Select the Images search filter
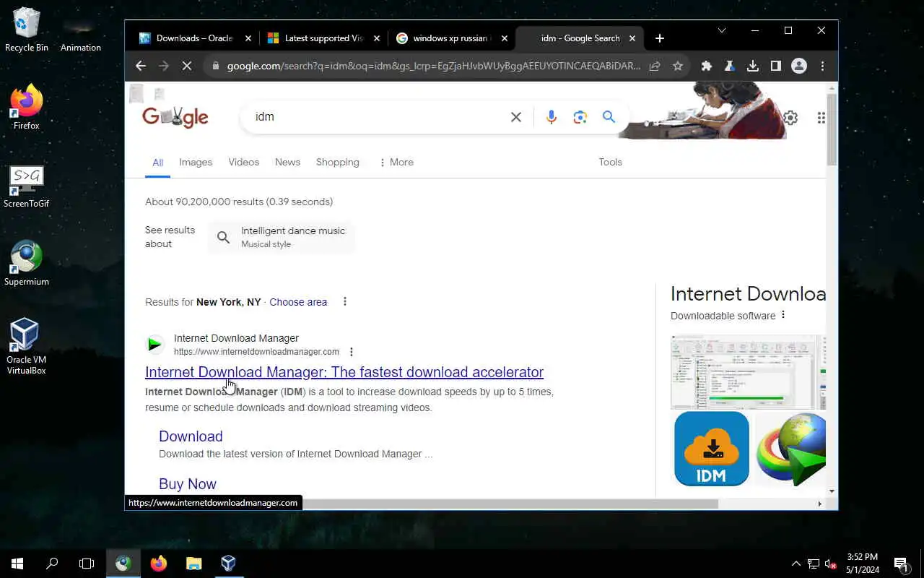Screen dimensions: 924x578 (x=196, y=162)
